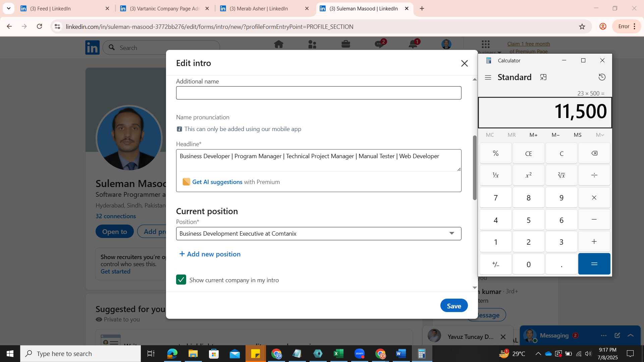Click Get AI suggestions link
This screenshot has width=644, height=362.
[x=217, y=182]
